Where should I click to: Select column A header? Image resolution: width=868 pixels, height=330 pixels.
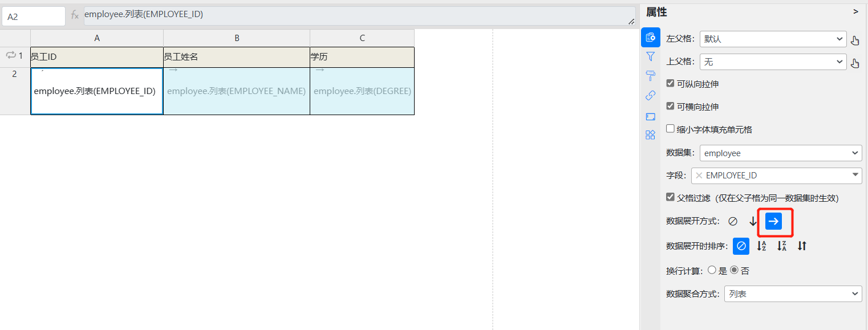[97, 38]
